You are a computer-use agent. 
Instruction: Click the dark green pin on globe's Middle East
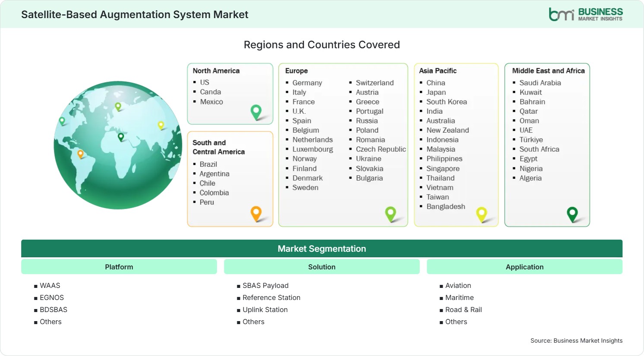(x=121, y=137)
